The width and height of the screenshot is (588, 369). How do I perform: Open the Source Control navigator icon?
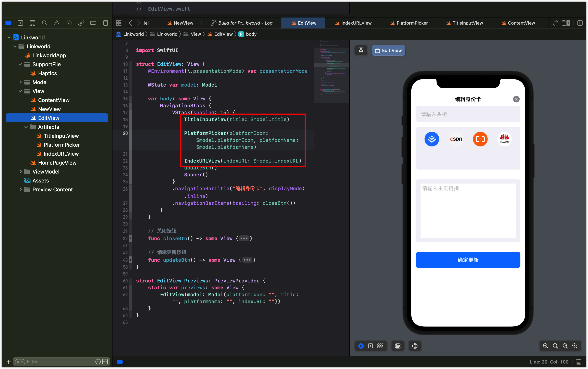click(20, 23)
